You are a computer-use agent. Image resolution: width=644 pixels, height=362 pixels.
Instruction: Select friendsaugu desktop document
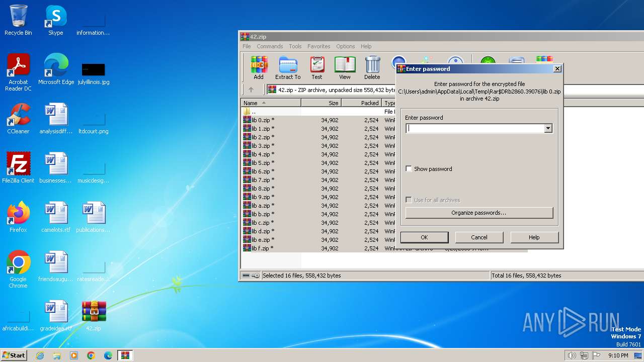coord(56,266)
